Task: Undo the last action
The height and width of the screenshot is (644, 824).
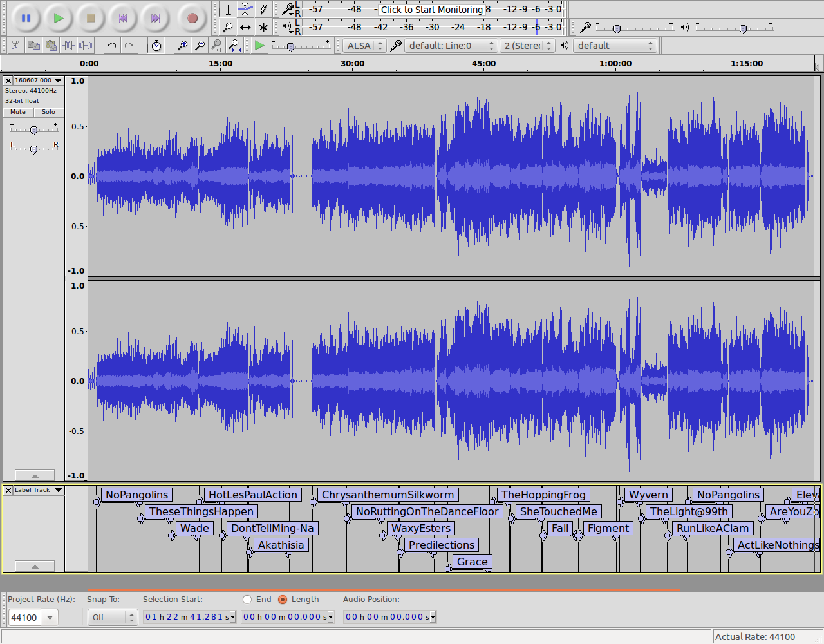Action: click(111, 45)
